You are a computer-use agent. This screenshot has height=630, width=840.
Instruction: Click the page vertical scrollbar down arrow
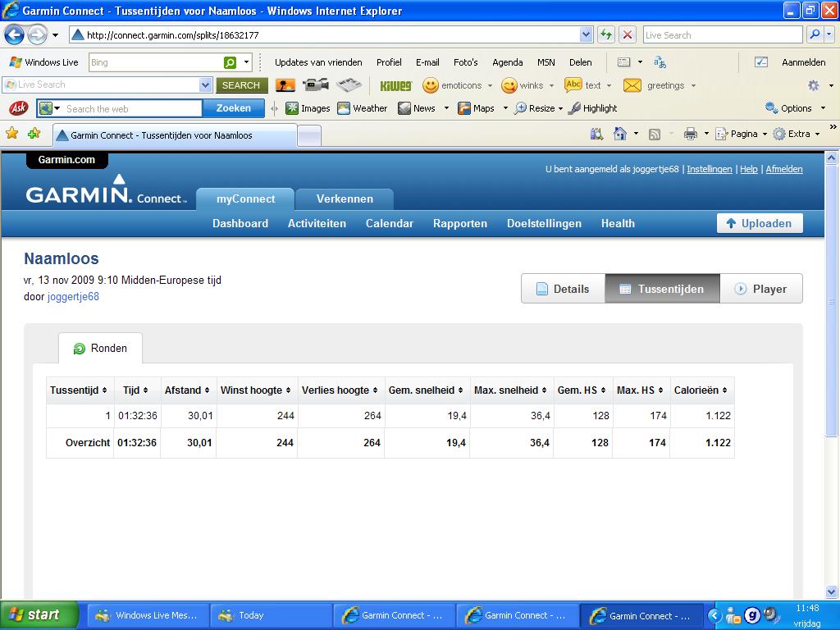pos(831,592)
